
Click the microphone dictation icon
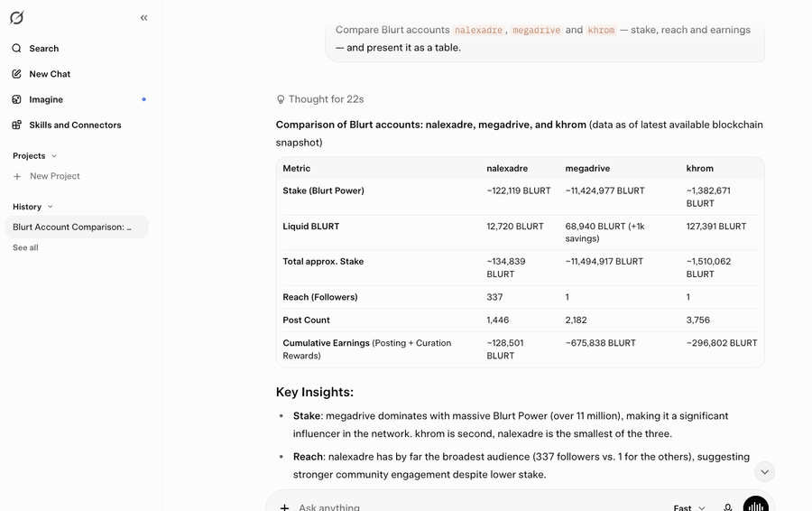tap(727, 507)
